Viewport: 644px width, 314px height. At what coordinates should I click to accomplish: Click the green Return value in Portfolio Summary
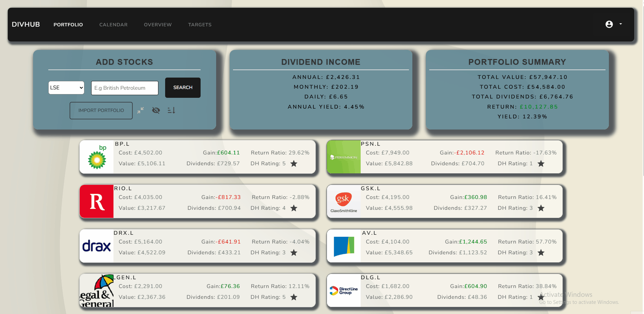(x=539, y=107)
